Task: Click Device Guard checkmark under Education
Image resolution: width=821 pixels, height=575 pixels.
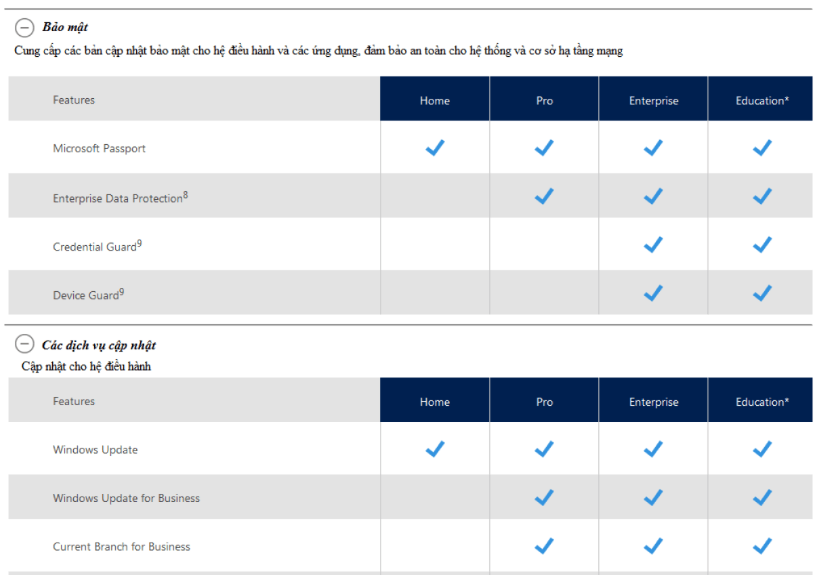Action: point(762,293)
